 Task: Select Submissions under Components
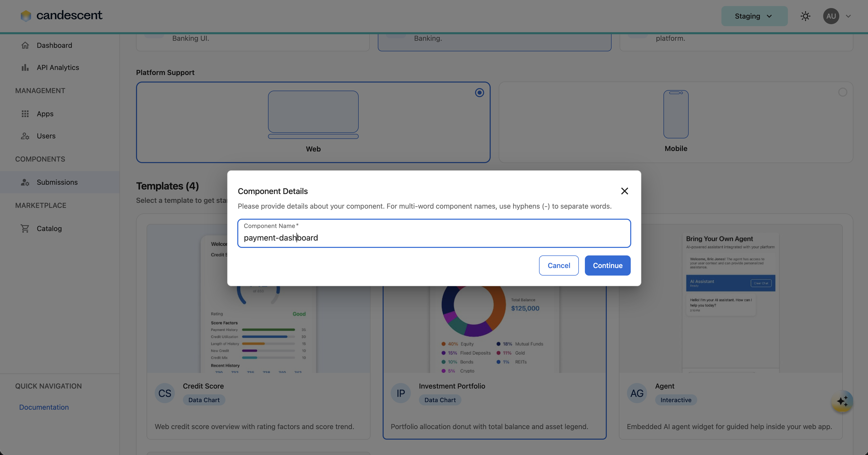pyautogui.click(x=60, y=182)
